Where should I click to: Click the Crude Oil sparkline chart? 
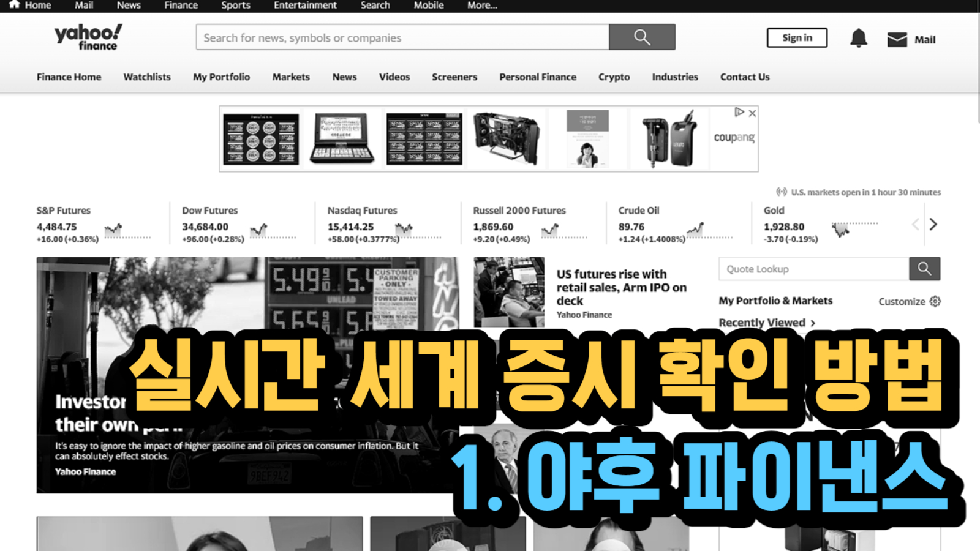tap(709, 231)
